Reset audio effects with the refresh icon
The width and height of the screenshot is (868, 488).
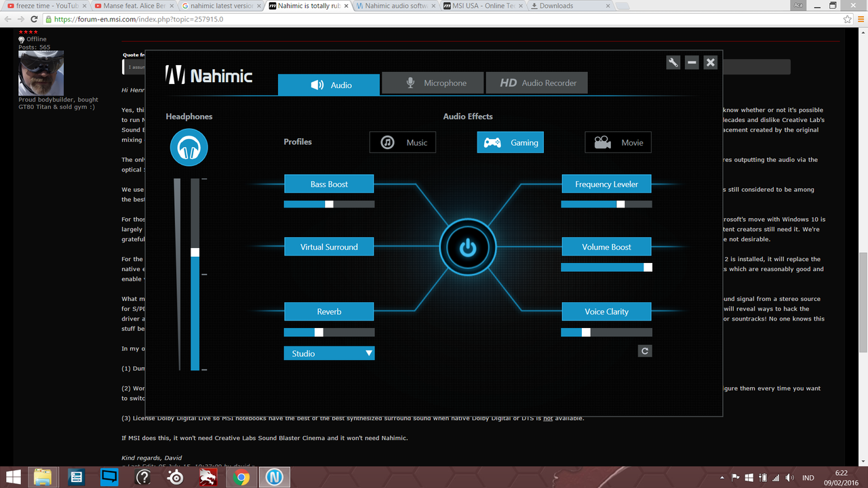coord(645,351)
